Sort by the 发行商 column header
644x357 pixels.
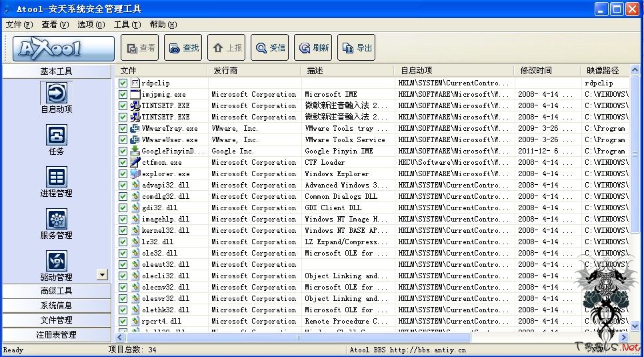click(x=254, y=71)
